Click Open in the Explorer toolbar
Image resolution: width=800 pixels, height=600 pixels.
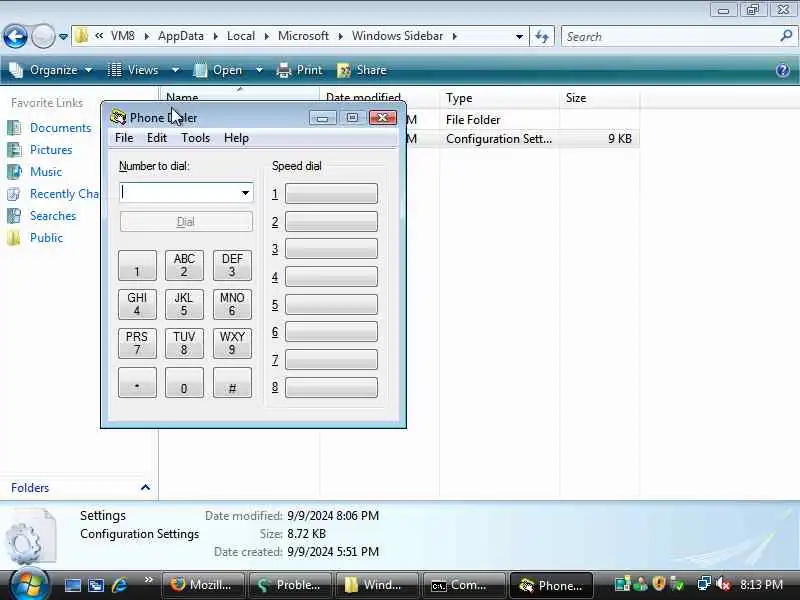pos(218,70)
